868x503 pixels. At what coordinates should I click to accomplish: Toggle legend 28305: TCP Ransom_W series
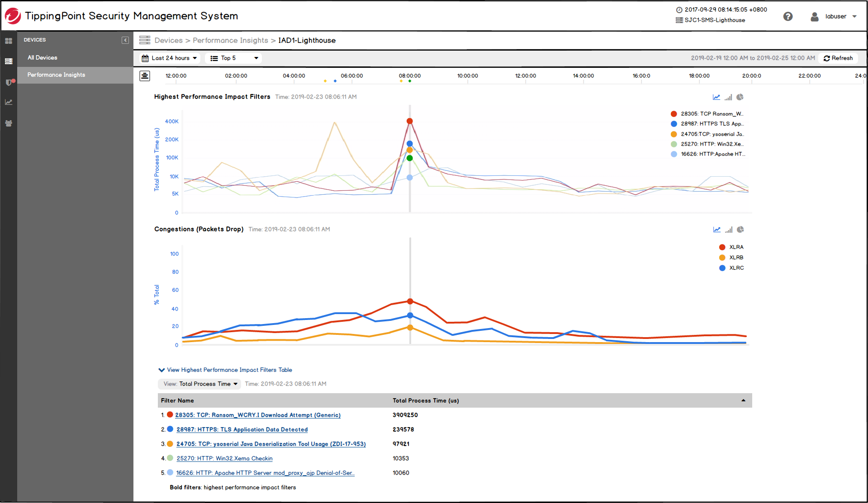click(707, 114)
